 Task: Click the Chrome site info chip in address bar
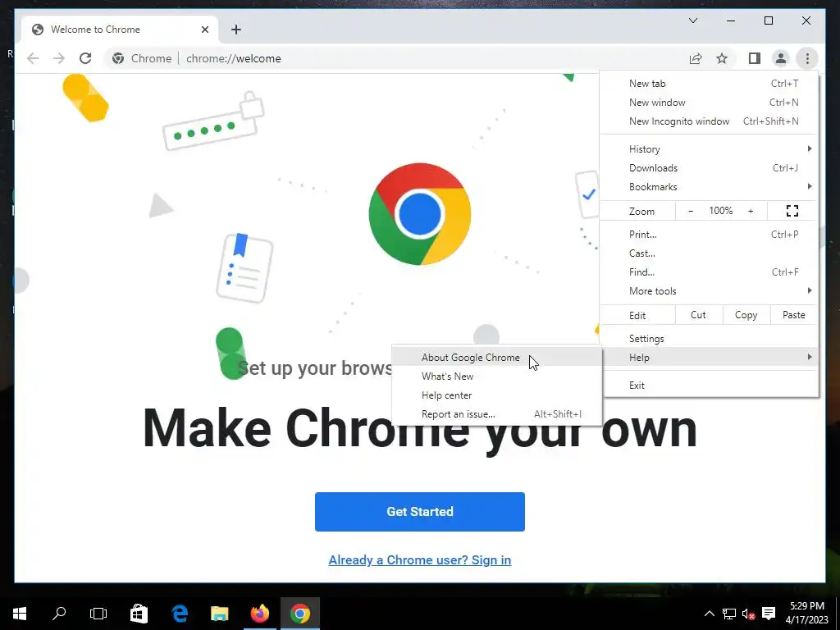pyautogui.click(x=142, y=58)
